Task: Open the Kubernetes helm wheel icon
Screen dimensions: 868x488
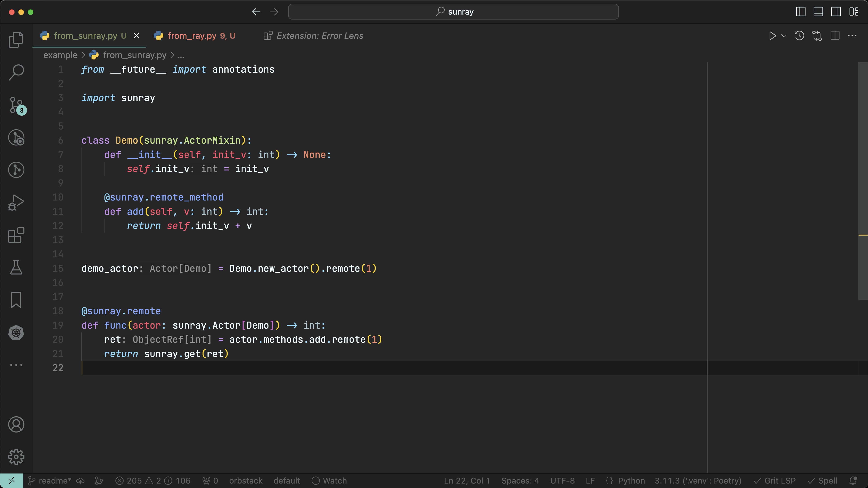Action: pyautogui.click(x=16, y=333)
